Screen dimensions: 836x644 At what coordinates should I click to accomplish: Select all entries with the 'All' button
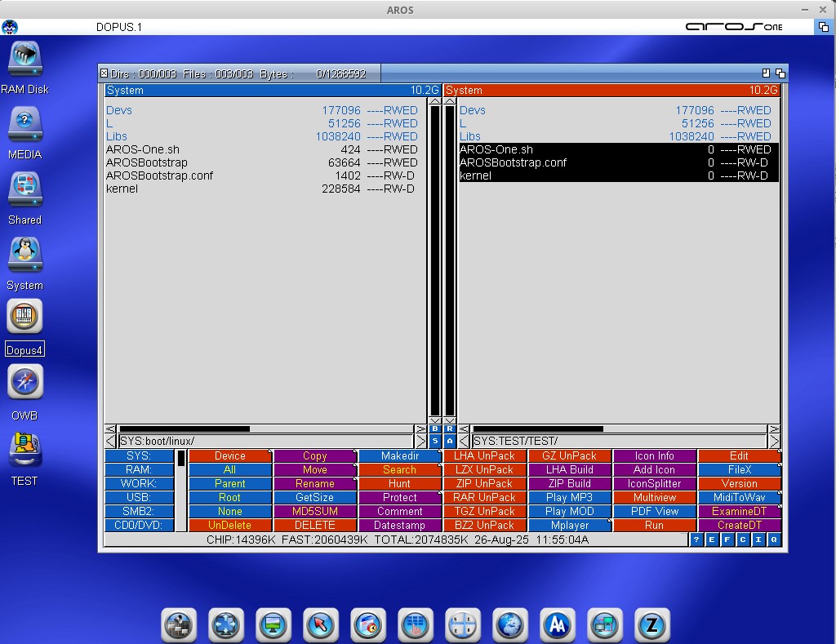point(229,470)
